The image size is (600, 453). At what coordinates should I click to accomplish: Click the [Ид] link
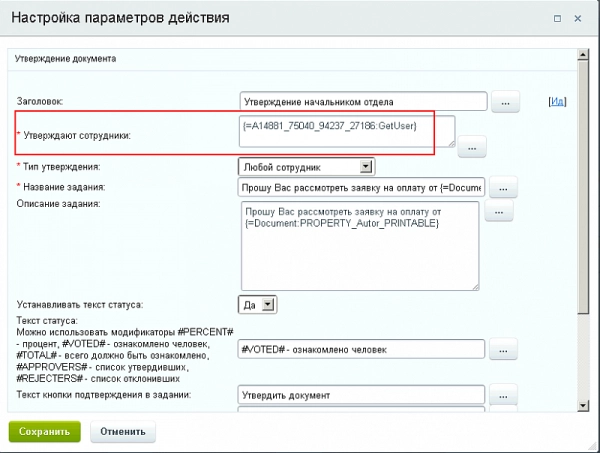click(x=558, y=101)
